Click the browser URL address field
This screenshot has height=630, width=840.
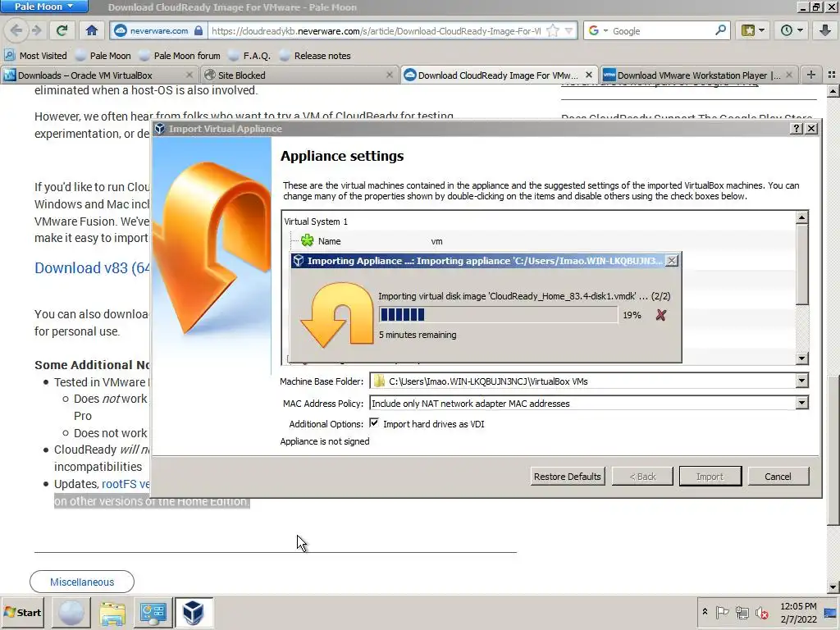[x=375, y=30]
